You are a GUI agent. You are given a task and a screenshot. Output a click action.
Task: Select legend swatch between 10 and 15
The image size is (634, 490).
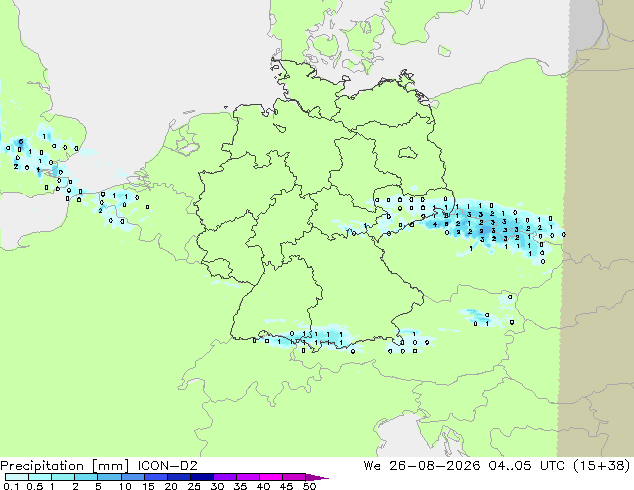point(132,477)
